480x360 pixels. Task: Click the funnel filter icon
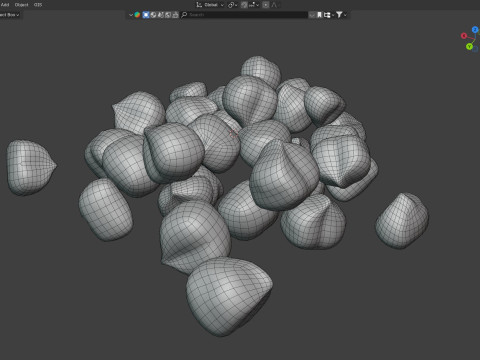pyautogui.click(x=339, y=15)
